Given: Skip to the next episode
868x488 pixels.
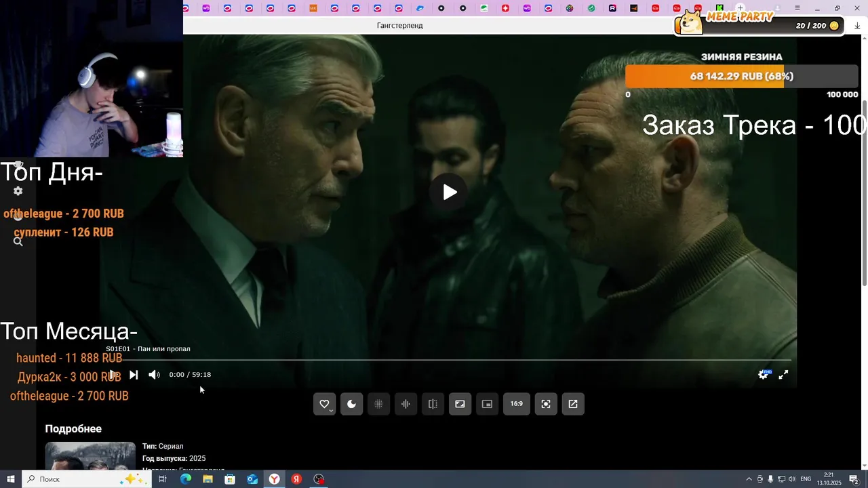Looking at the screenshot, I should [x=134, y=375].
